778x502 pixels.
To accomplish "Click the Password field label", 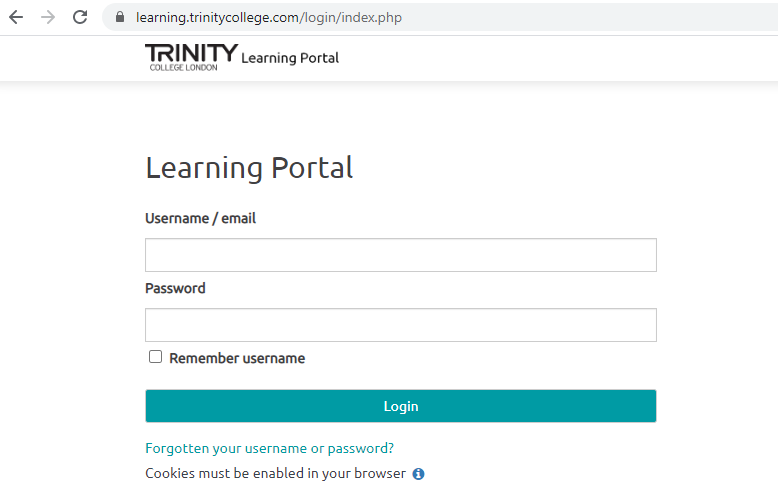I will [x=175, y=288].
